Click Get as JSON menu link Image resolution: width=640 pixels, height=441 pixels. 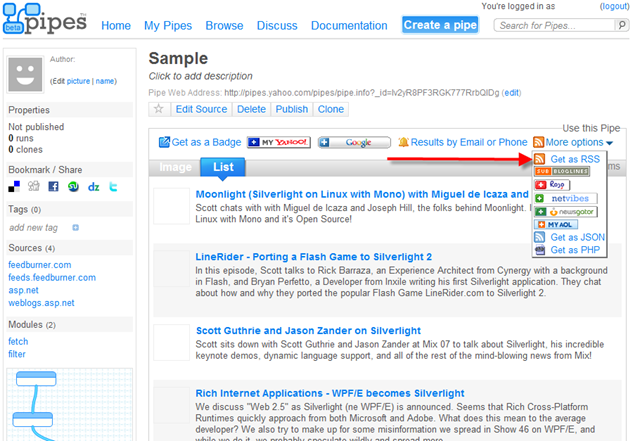click(578, 237)
